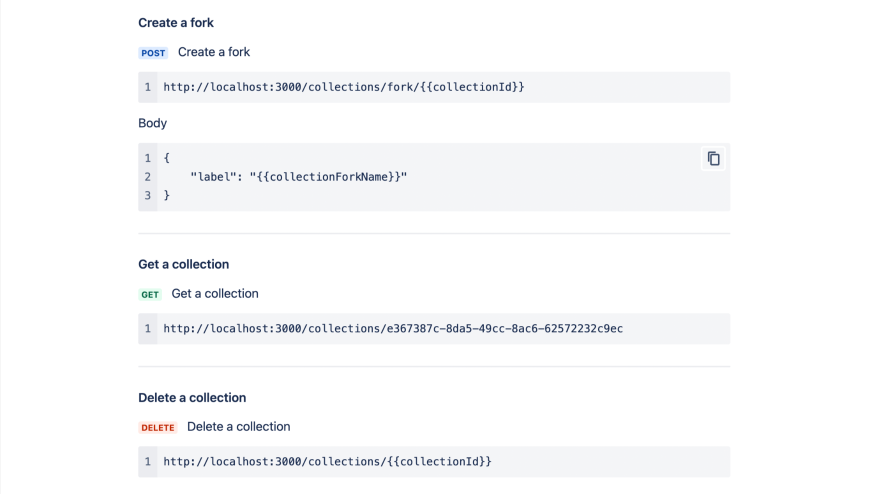Click the DELETE method badge

[158, 428]
